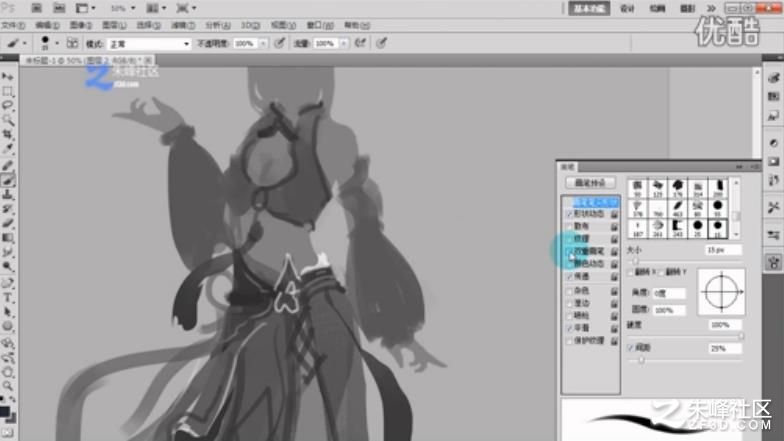Screen dimensions: 784x441
Task: Uncheck the 形状动态 option
Action: pyautogui.click(x=569, y=214)
